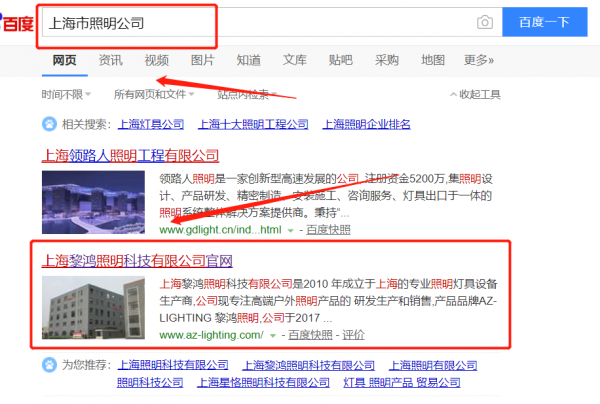Image resolution: width=600 pixels, height=404 pixels.
Task: Open 上海黎鸿照明科技有限公司官网 result title
Action: (137, 261)
